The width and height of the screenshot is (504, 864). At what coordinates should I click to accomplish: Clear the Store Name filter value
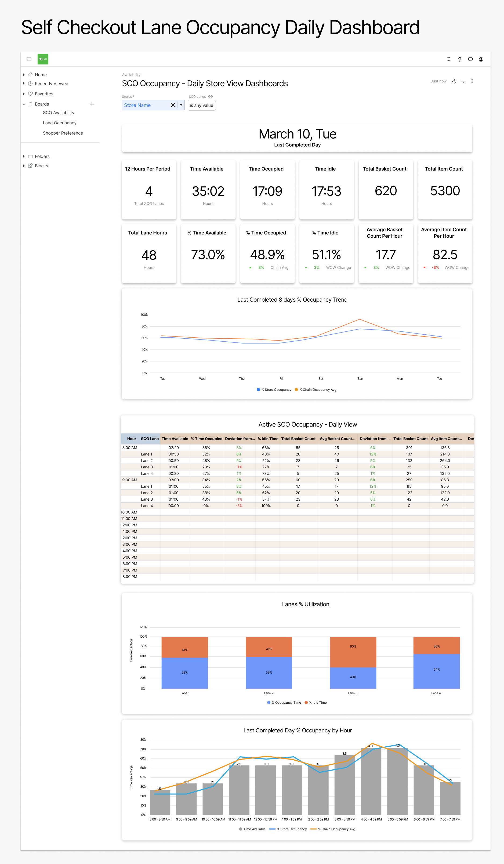(173, 105)
